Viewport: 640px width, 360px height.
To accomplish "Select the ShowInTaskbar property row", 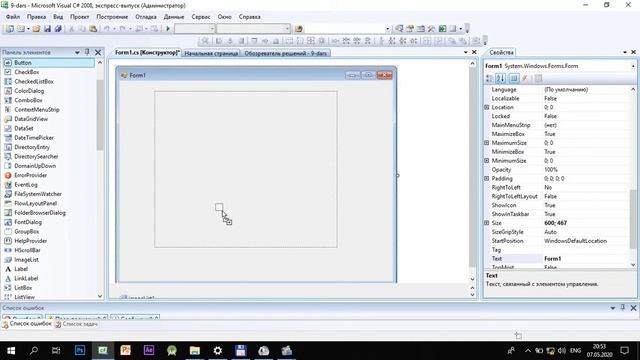I will click(x=558, y=214).
